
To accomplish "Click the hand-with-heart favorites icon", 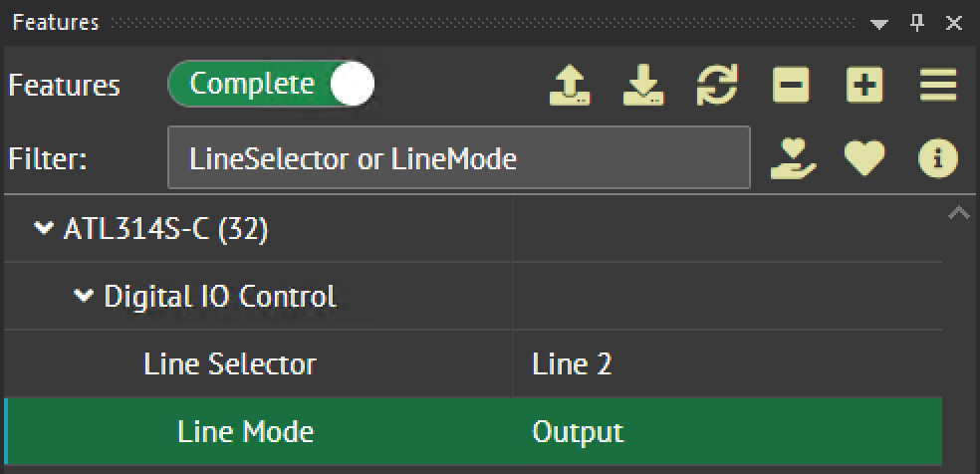I will point(793,158).
